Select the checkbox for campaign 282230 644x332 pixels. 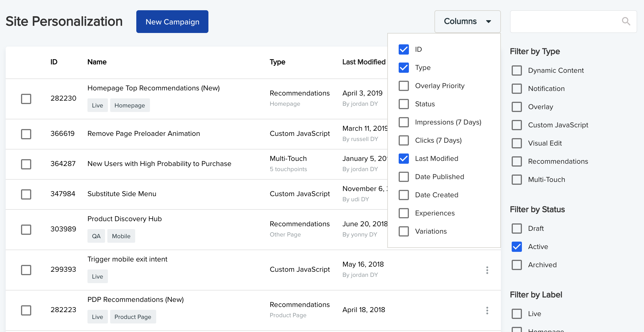[26, 99]
